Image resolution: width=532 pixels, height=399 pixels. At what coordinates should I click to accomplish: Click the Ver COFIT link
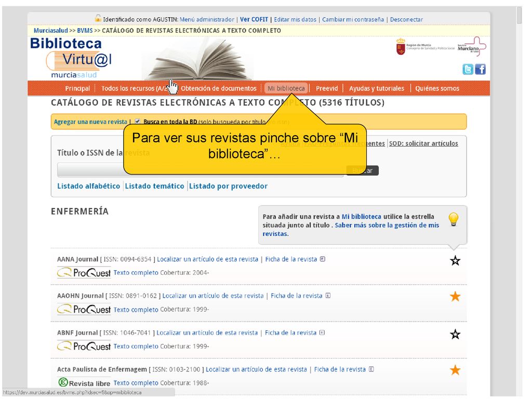click(254, 19)
